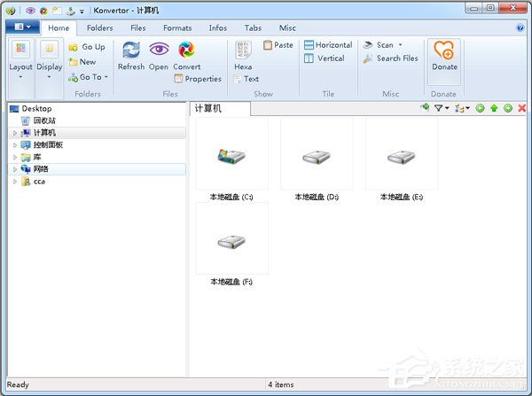Click the "Ready" status bar text
Viewport: 532px width, 396px height.
[18, 384]
